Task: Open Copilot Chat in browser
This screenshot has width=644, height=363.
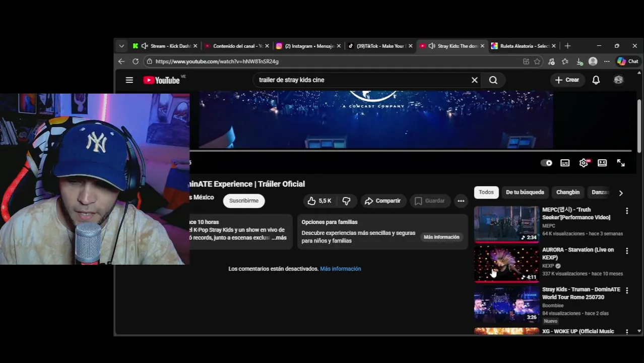Action: pos(628,62)
